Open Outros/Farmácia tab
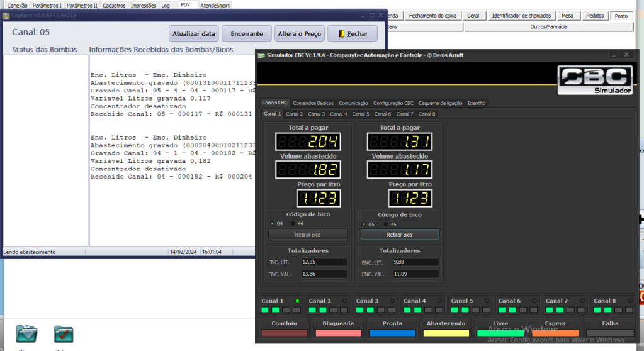Screen dimensions: 644x351 click(x=549, y=26)
